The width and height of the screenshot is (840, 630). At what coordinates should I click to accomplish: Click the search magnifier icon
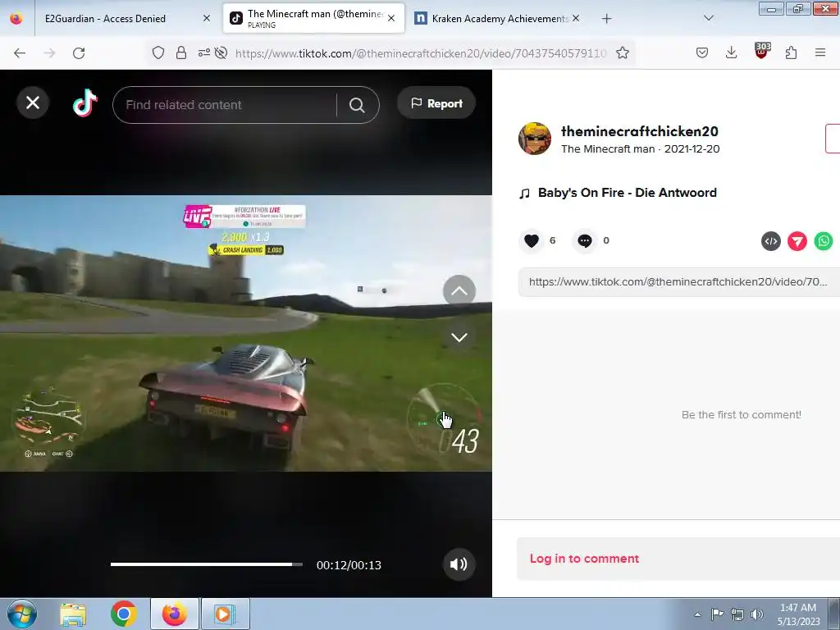357,105
